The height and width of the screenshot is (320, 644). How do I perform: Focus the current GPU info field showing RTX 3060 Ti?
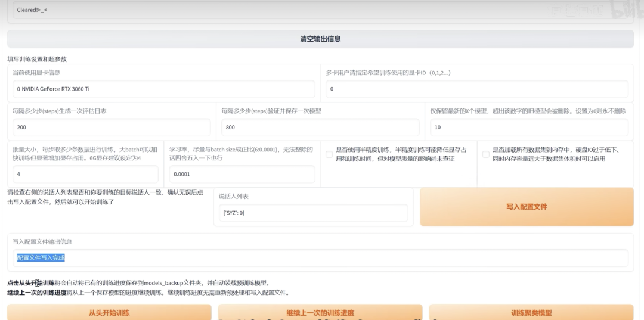(x=163, y=89)
